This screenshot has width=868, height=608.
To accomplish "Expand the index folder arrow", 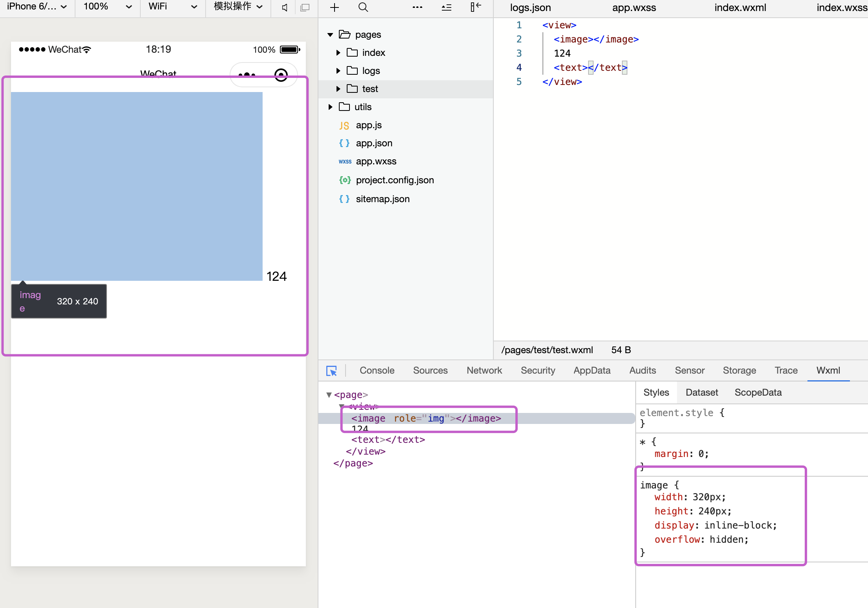I will click(x=338, y=53).
